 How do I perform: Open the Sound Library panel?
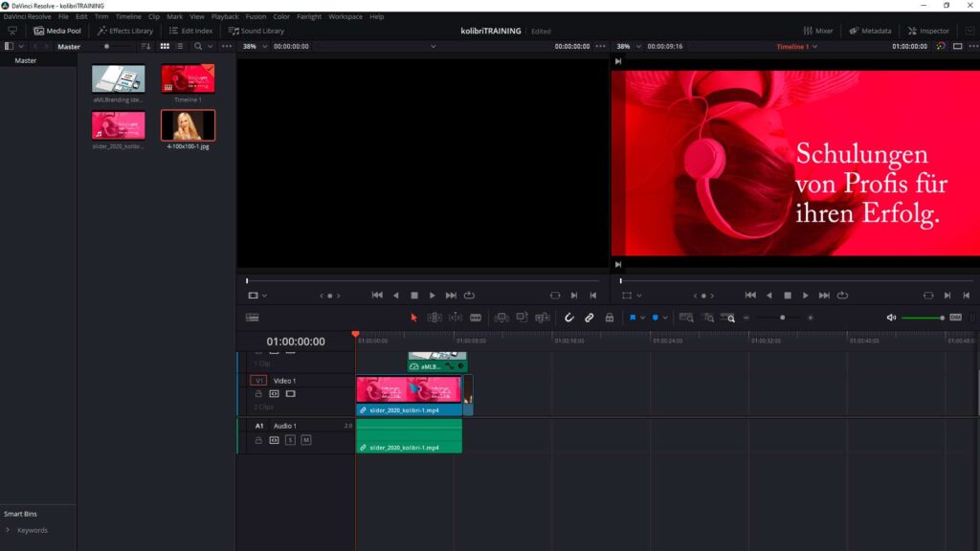(x=256, y=31)
